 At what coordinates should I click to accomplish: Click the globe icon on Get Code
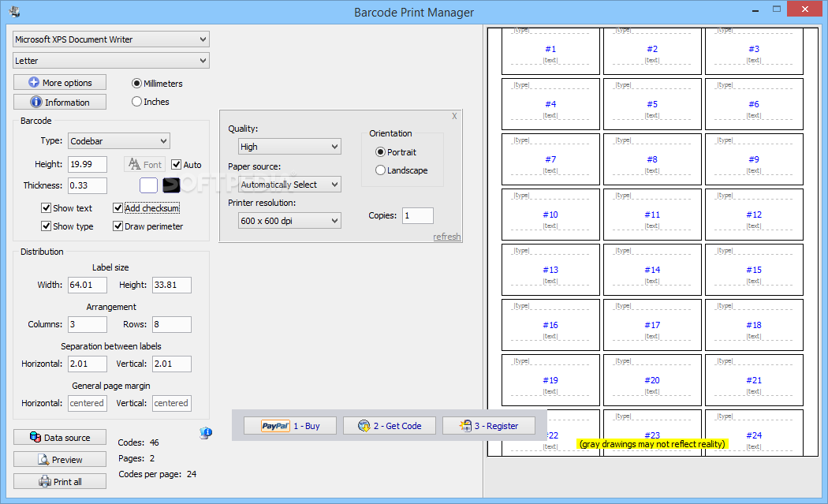[364, 426]
